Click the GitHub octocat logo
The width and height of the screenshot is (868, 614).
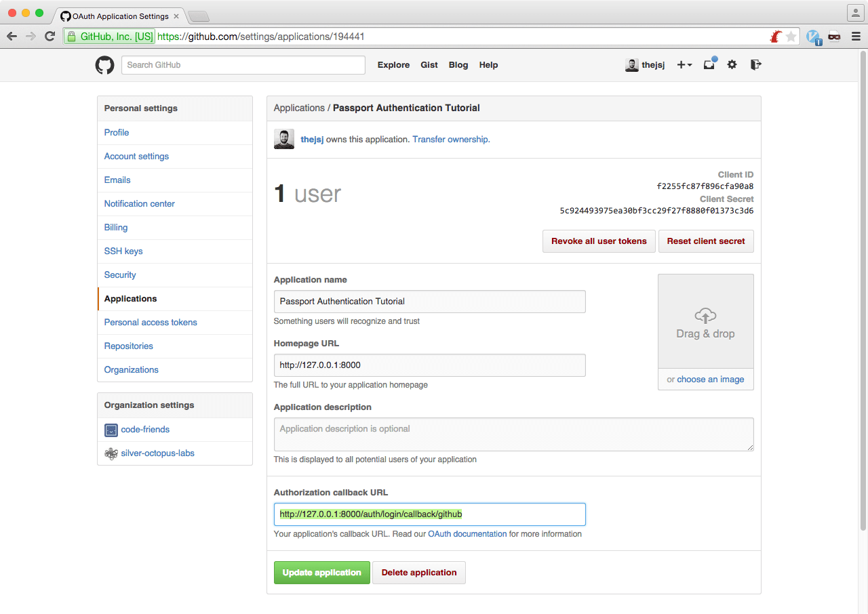104,65
